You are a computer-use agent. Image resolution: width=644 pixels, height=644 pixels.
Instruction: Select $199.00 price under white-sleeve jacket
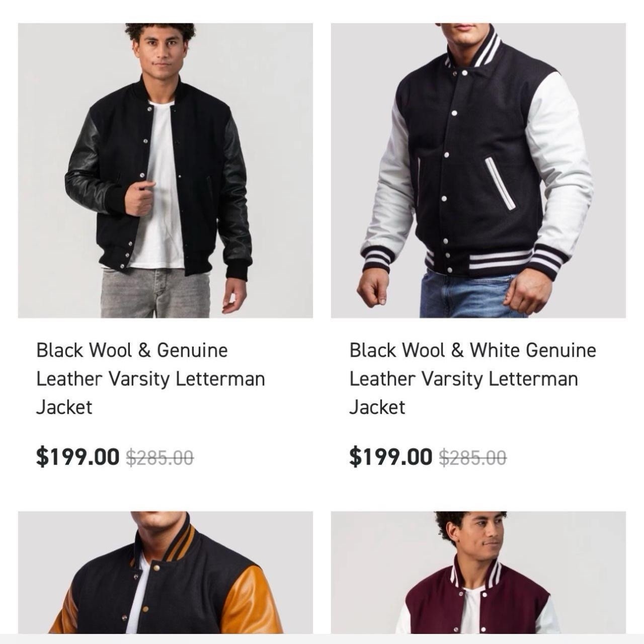point(390,456)
